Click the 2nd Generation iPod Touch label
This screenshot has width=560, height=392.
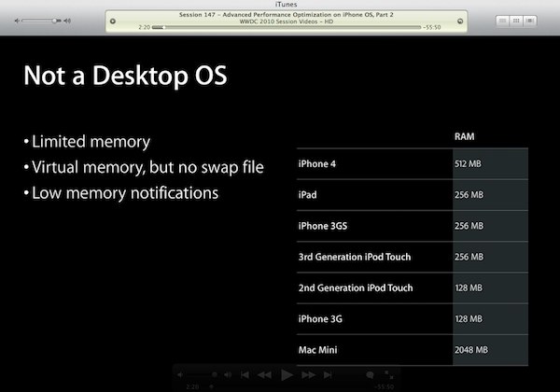point(356,288)
